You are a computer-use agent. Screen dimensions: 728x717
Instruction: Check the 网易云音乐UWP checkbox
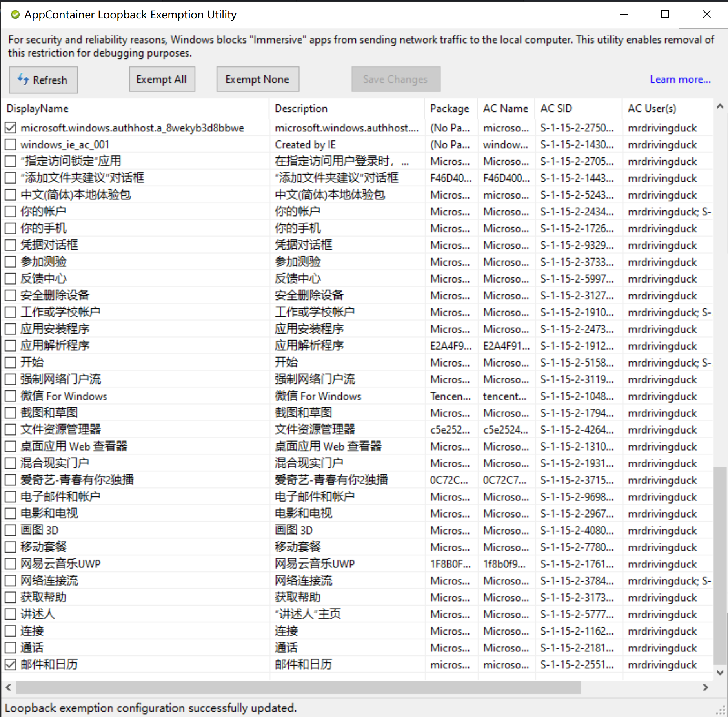11,564
